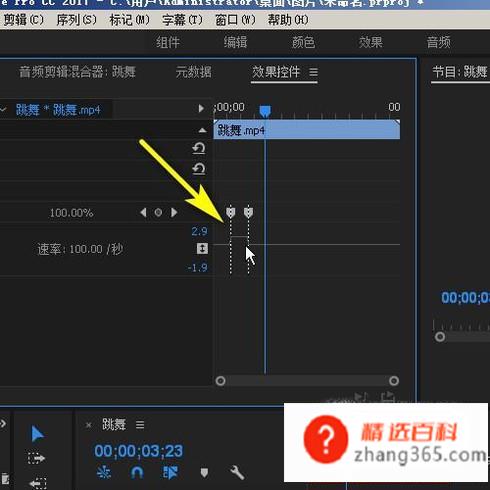Select the 效果控件 panel tab
Screen dimensions: 490x490
pyautogui.click(x=276, y=72)
